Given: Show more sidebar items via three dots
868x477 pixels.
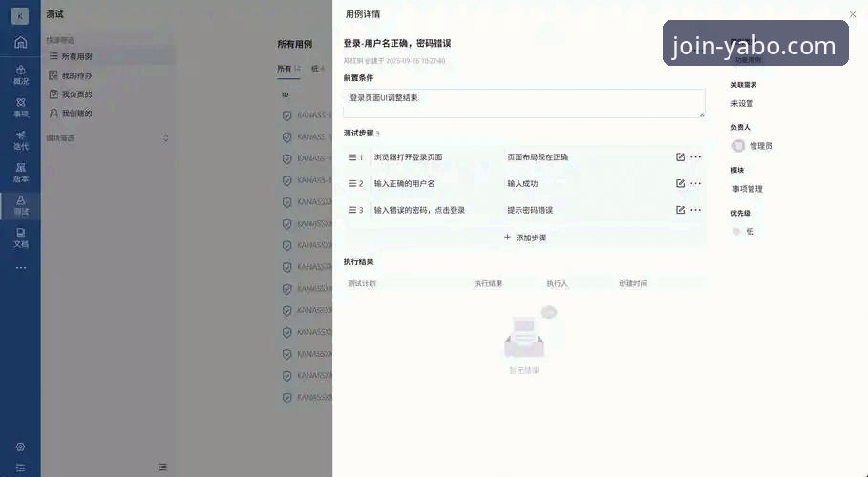Looking at the screenshot, I should click(x=20, y=268).
